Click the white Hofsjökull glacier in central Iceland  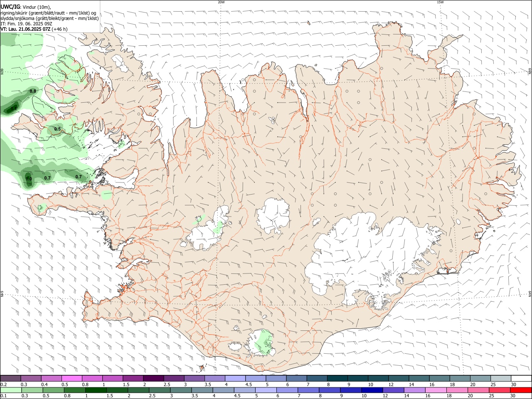tap(273, 215)
